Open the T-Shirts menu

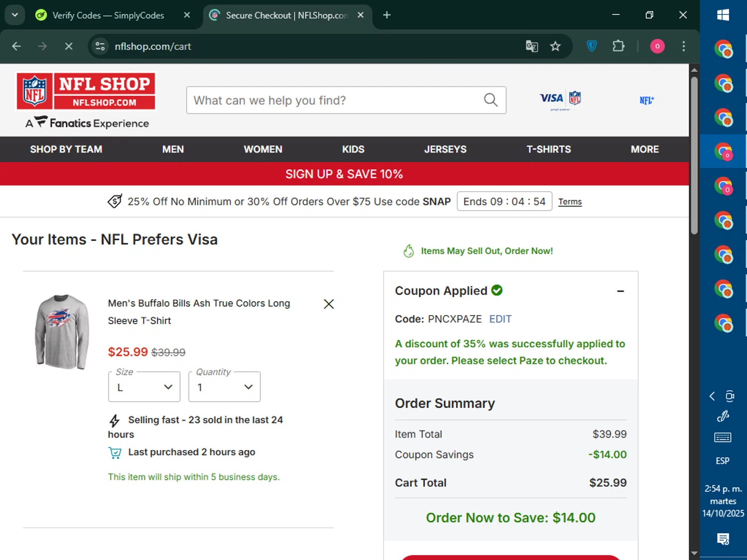(x=549, y=149)
